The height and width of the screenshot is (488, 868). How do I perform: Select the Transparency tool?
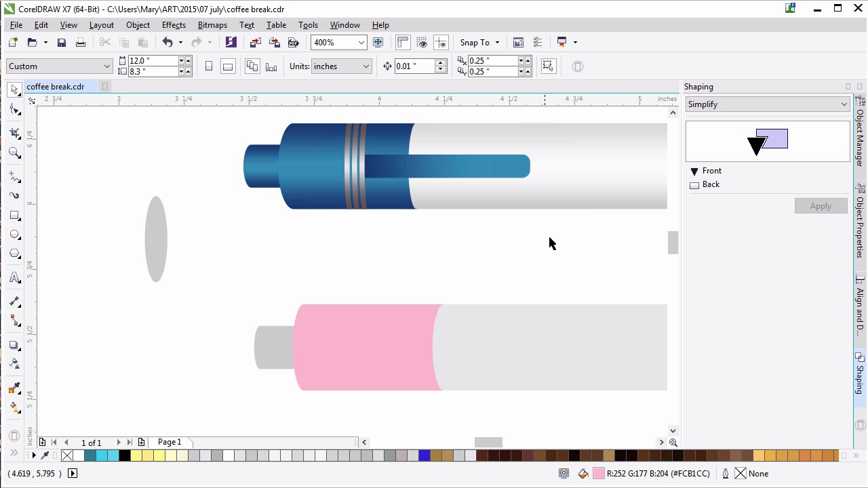coord(14,364)
